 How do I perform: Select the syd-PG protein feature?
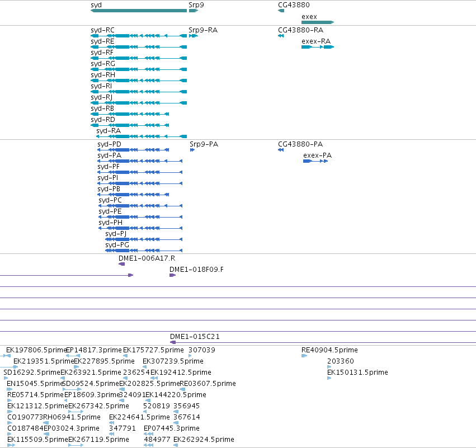click(144, 251)
